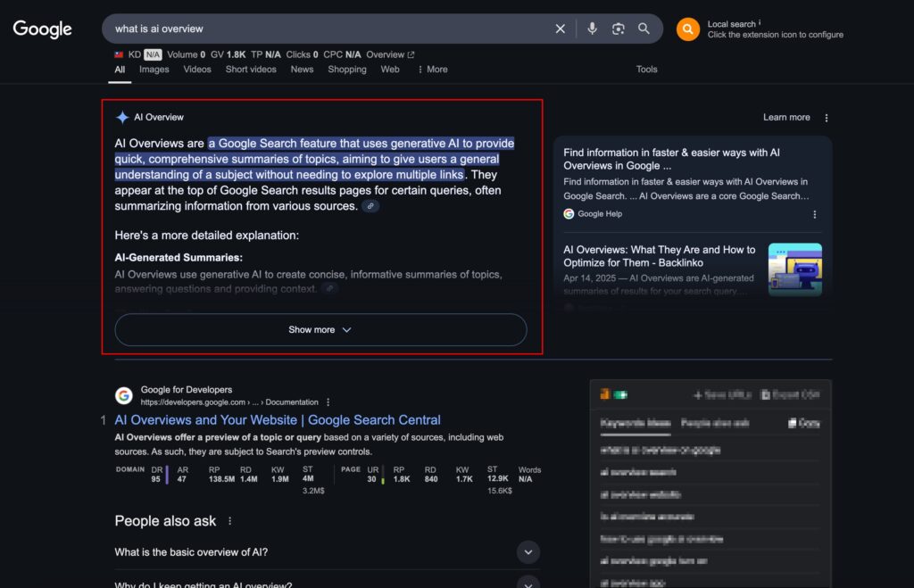This screenshot has width=914, height=588.
Task: Click the 'Google for Developers' site name
Action: [x=186, y=389]
